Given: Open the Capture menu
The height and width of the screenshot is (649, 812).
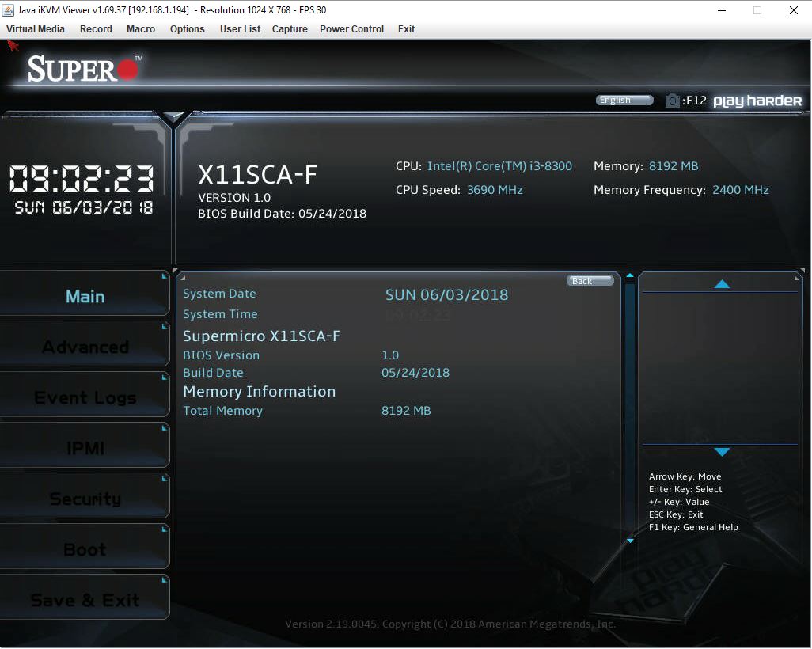Looking at the screenshot, I should click(290, 29).
